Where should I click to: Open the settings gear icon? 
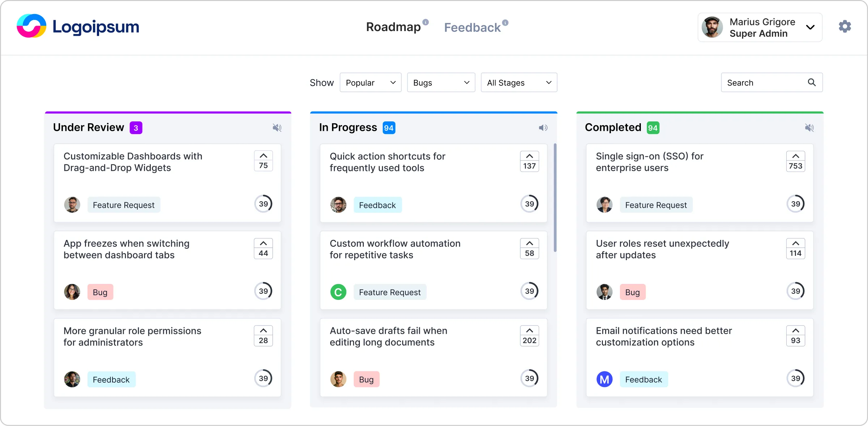click(x=845, y=26)
